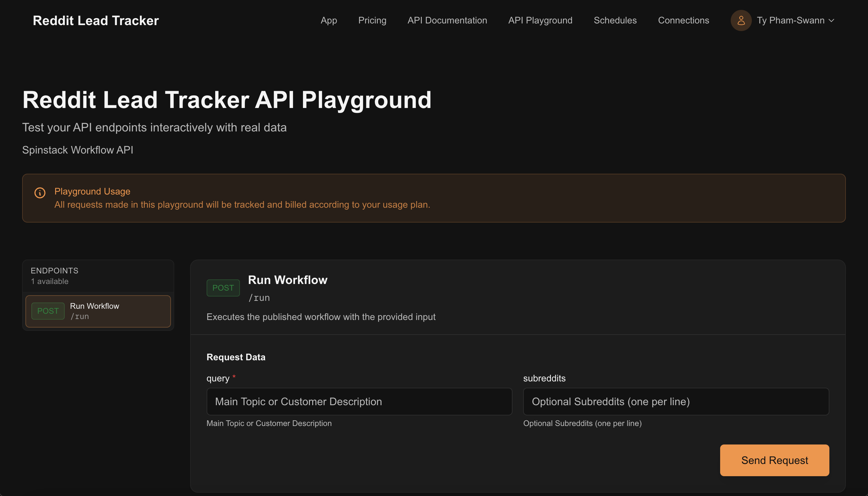868x496 pixels.
Task: Click the Request Data heading
Action: click(236, 357)
